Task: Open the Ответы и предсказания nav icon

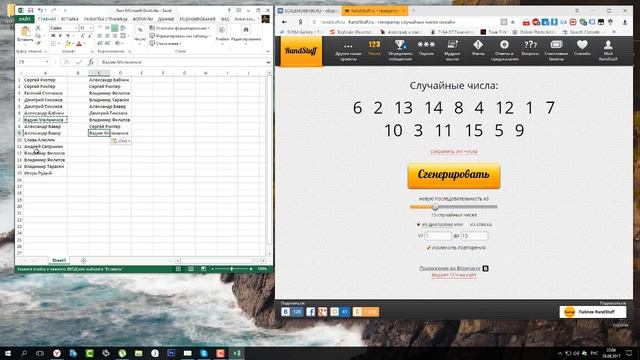Action: (x=504, y=50)
